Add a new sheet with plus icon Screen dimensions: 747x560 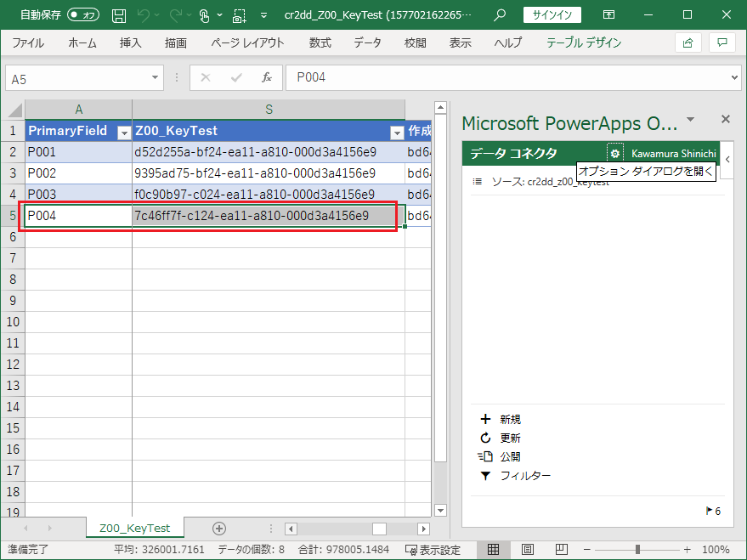[218, 528]
